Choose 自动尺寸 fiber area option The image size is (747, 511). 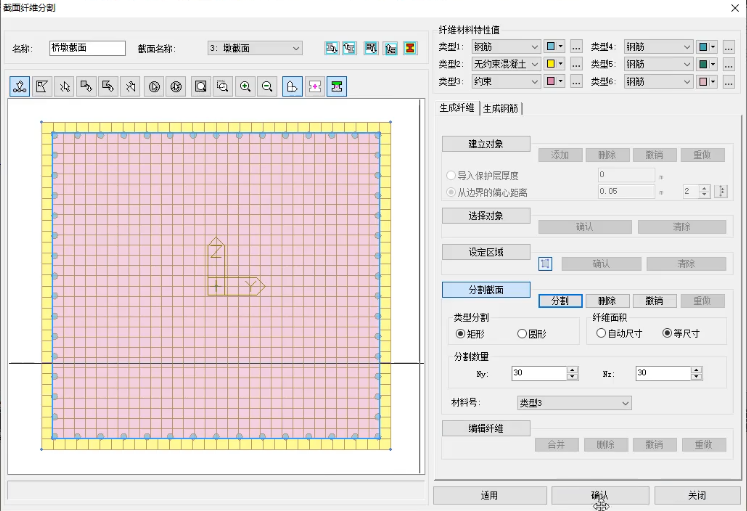click(601, 333)
